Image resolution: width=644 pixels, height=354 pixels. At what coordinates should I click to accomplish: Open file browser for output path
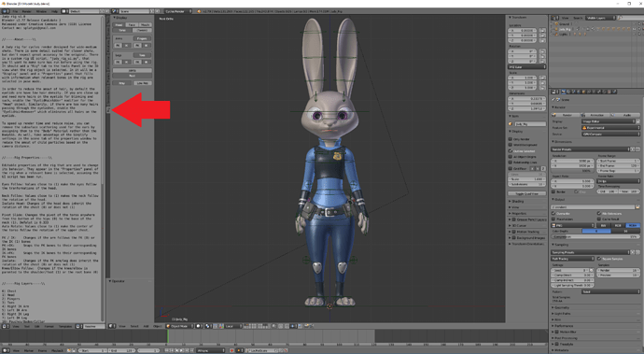click(x=637, y=207)
